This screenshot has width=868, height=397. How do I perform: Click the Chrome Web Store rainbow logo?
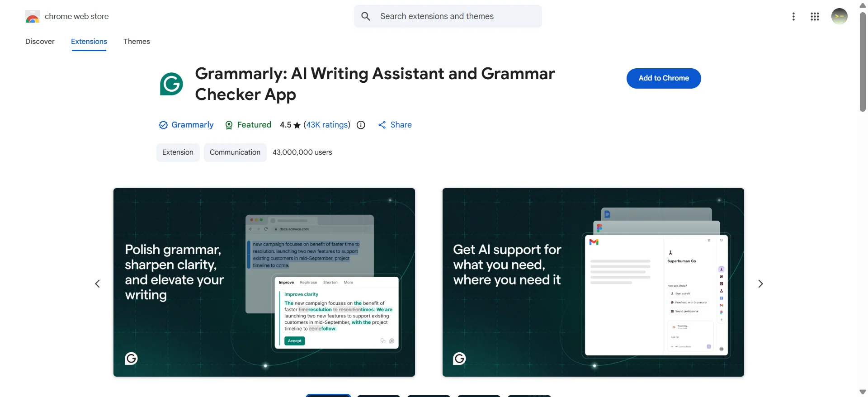(33, 17)
